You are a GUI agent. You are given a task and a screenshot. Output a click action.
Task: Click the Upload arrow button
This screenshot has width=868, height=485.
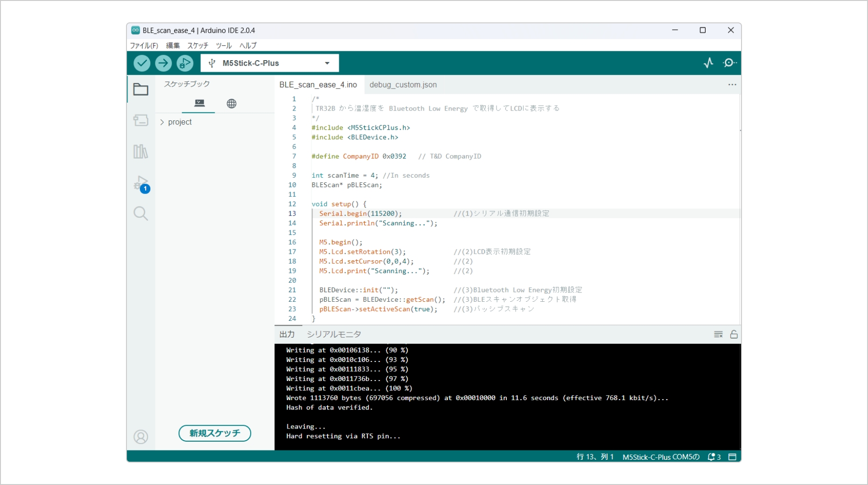pyautogui.click(x=163, y=63)
